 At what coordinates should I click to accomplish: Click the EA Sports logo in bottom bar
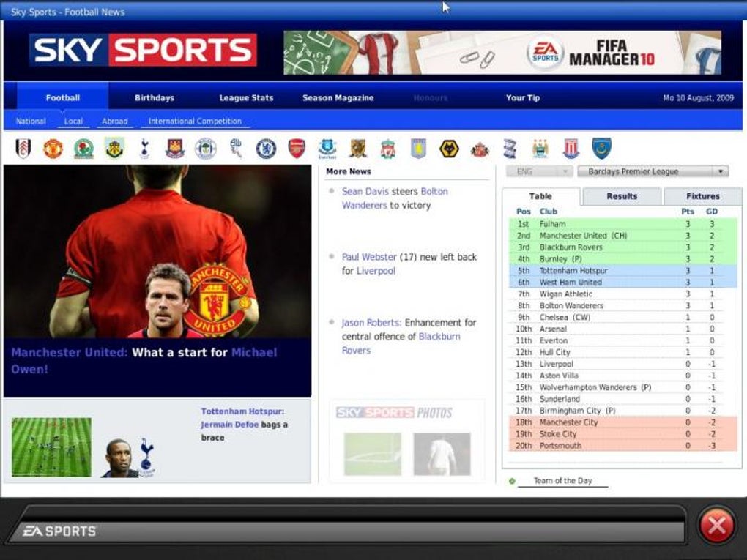(x=59, y=531)
